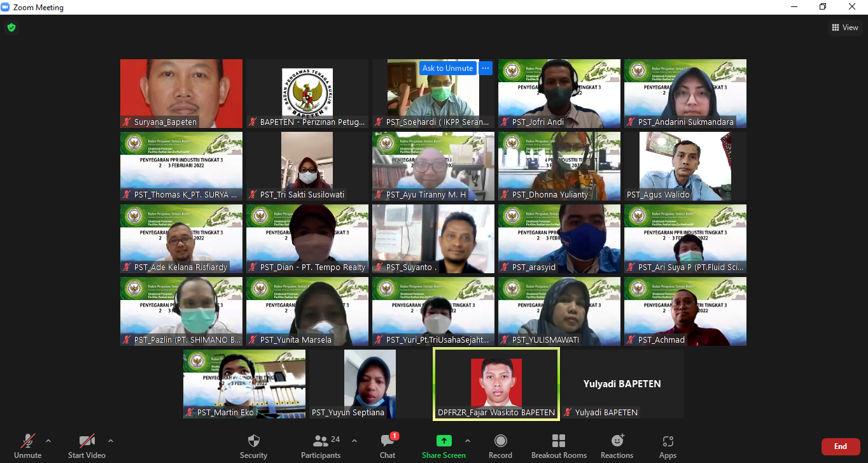Open the View layout menu
This screenshot has height=463, width=868.
844,27
